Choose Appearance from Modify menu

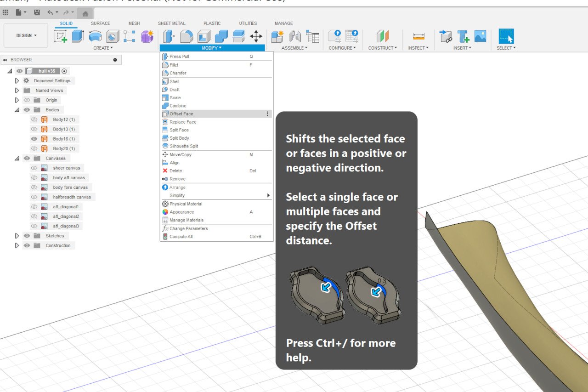click(216, 212)
